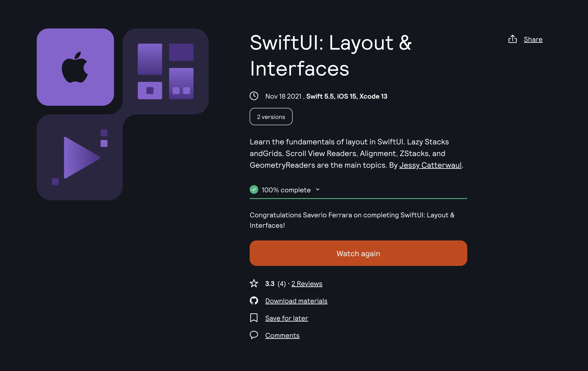
Task: Click the bookmark icon
Action: [x=254, y=318]
